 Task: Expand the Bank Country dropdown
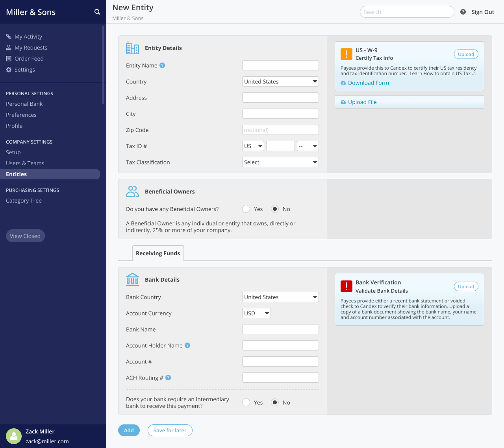280,297
